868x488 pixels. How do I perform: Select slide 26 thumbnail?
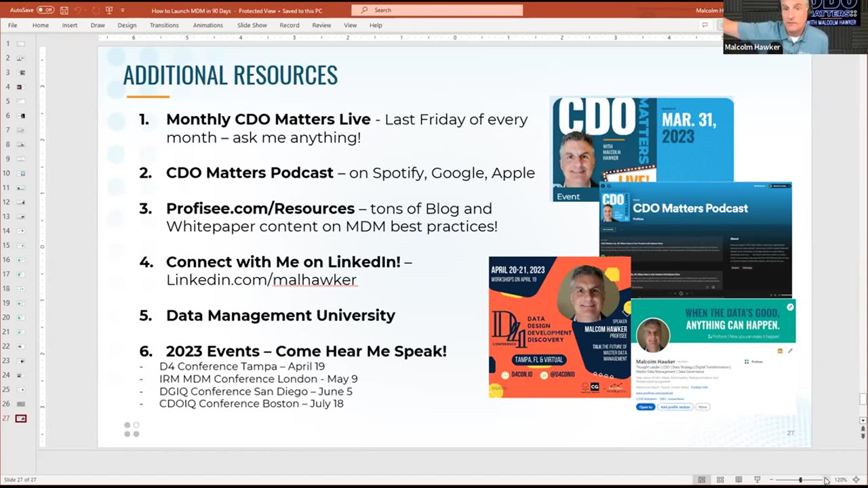pos(21,404)
